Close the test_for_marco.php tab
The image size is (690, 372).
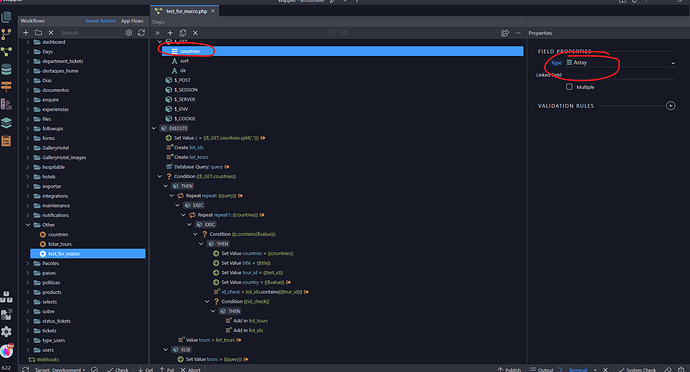point(213,11)
